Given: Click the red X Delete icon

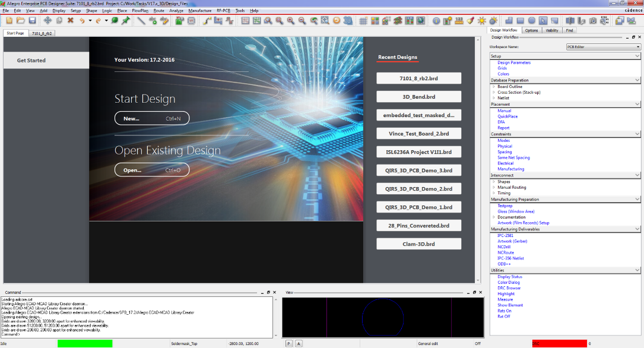Looking at the screenshot, I should (x=71, y=21).
